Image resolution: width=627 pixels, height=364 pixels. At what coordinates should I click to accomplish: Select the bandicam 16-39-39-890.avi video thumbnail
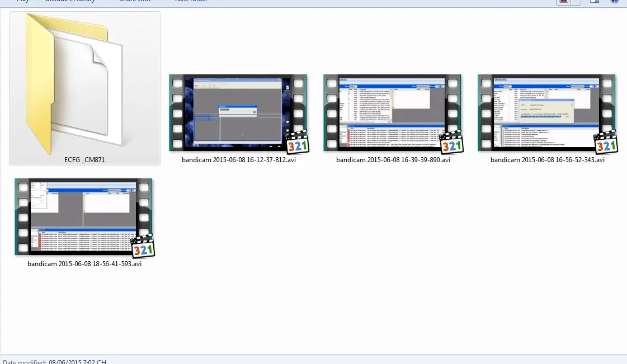(392, 113)
